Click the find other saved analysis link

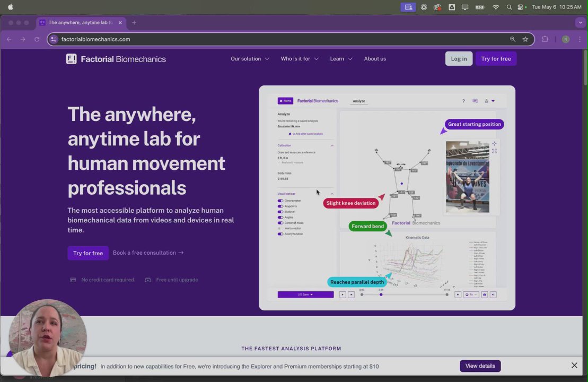(x=305, y=134)
